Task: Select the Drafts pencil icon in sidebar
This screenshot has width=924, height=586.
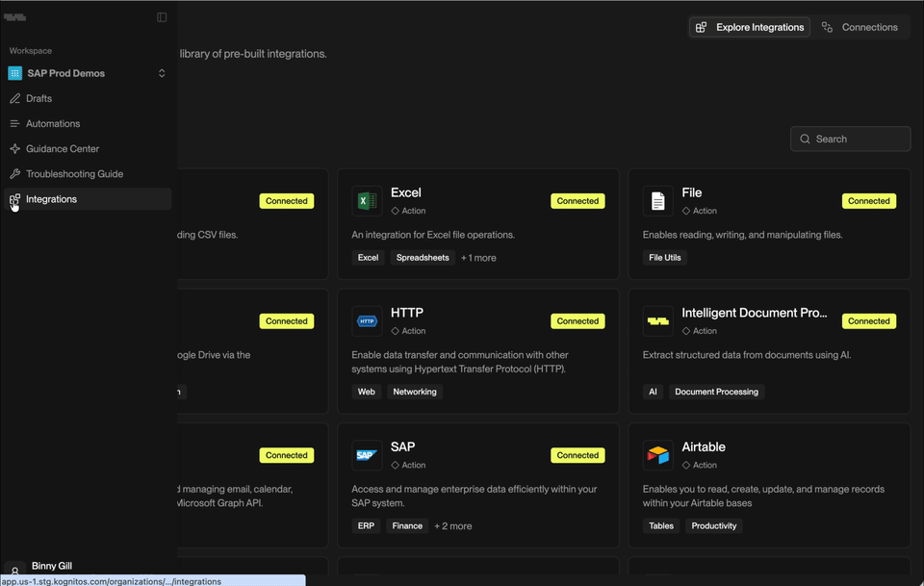Action: coord(13,98)
